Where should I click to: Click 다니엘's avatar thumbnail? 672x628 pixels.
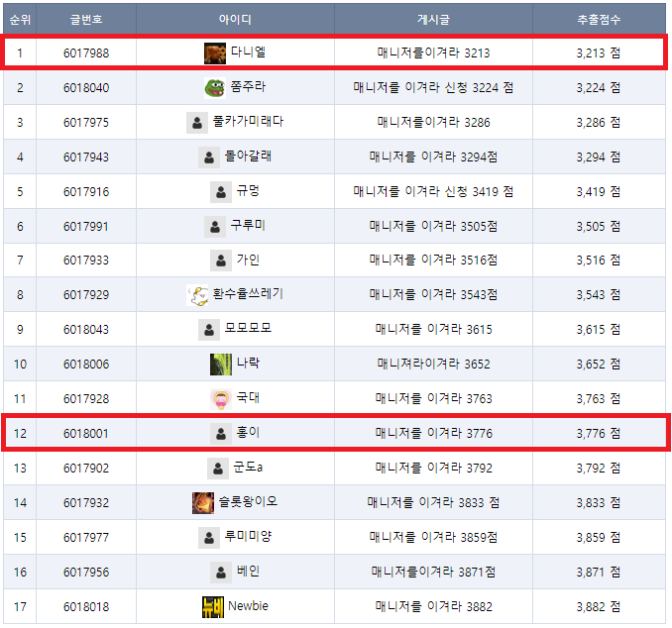coord(215,53)
